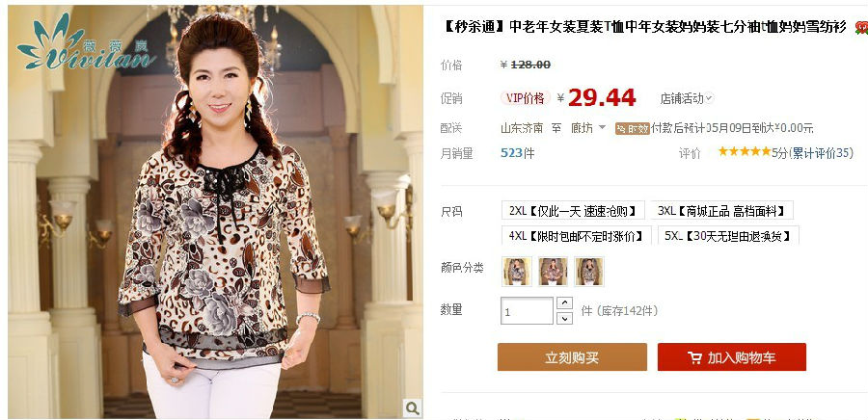This screenshot has width=868, height=420.
Task: Click the quantity input field
Action: pyautogui.click(x=527, y=311)
